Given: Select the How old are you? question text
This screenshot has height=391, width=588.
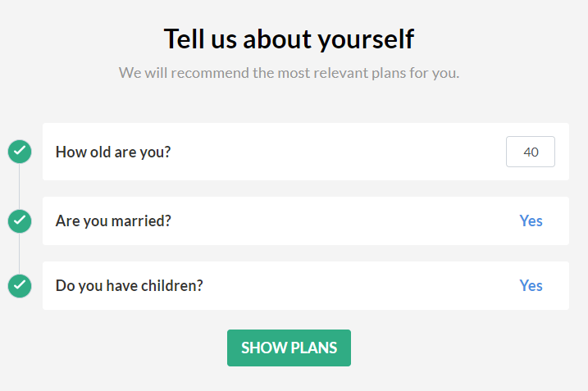Looking at the screenshot, I should tap(113, 152).
